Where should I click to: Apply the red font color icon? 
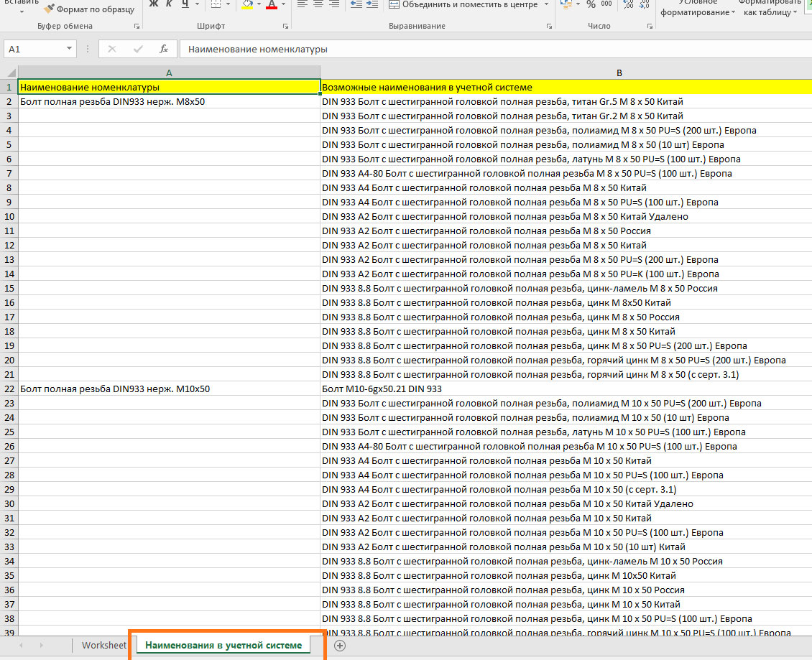point(271,5)
